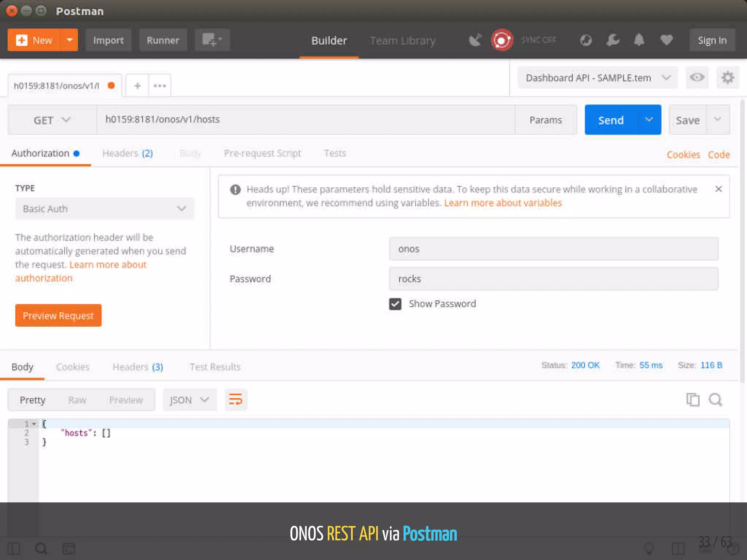Viewport: 747px width, 560px height.
Task: Open the Send dropdown arrow
Action: click(x=649, y=120)
